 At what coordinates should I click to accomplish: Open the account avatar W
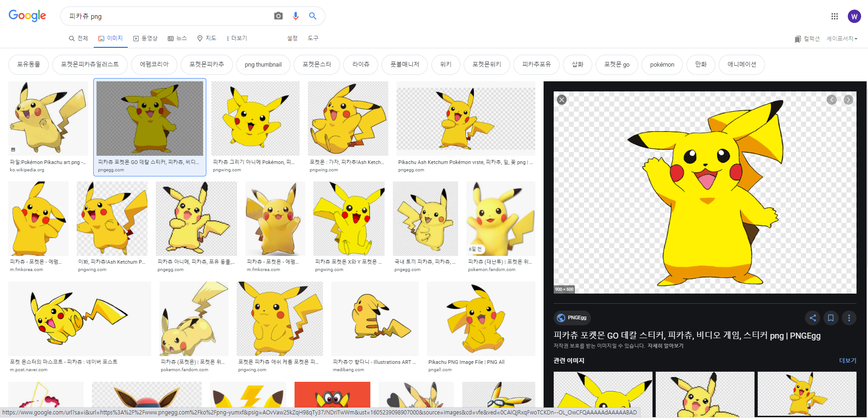(x=854, y=17)
